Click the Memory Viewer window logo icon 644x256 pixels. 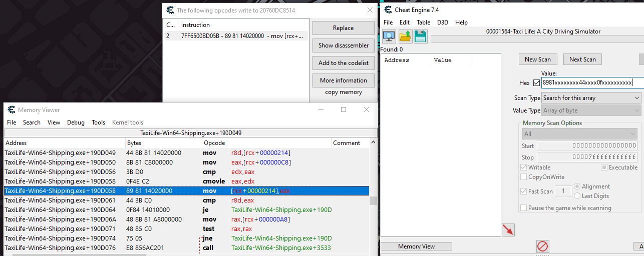pyautogui.click(x=11, y=109)
